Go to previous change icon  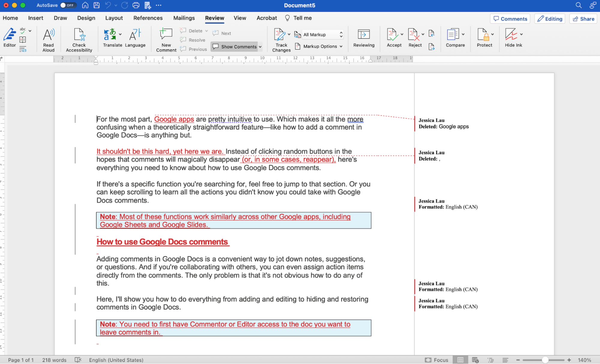point(431,33)
